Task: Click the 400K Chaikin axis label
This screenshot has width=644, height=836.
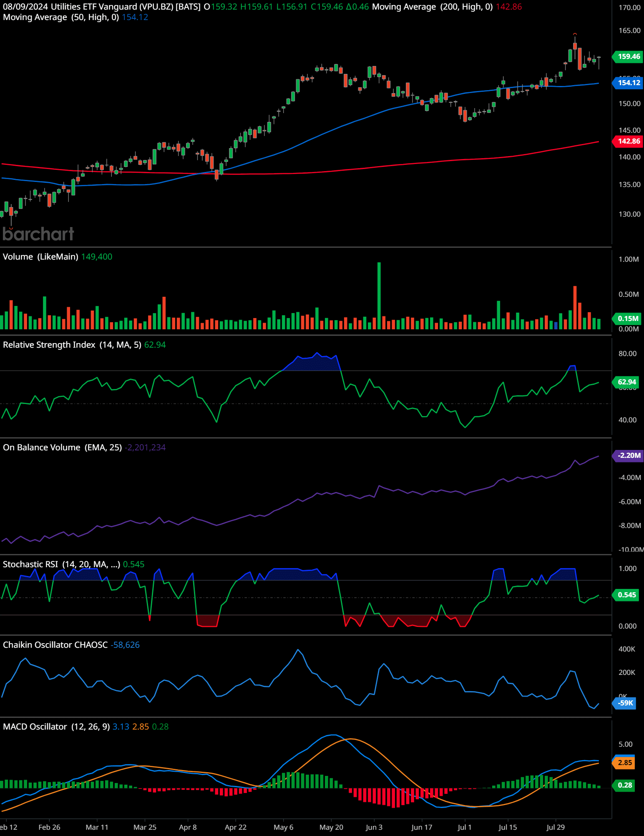Action: 627,649
